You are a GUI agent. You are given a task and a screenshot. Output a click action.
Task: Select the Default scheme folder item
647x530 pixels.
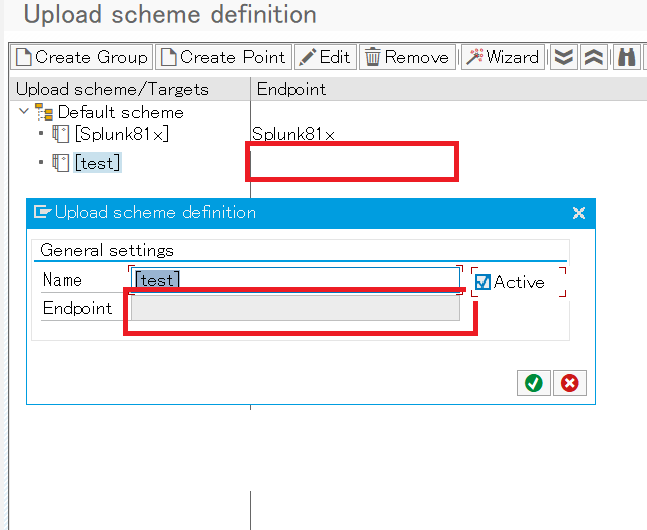(x=120, y=112)
